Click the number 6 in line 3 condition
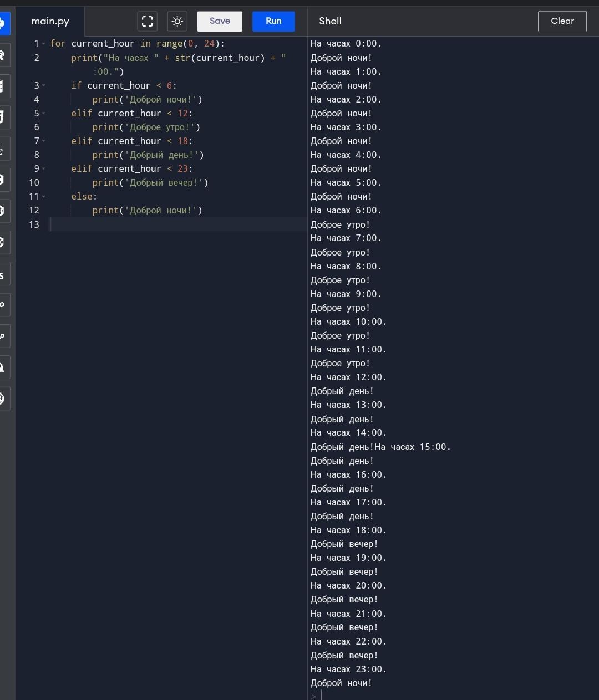The image size is (599, 700). point(169,85)
